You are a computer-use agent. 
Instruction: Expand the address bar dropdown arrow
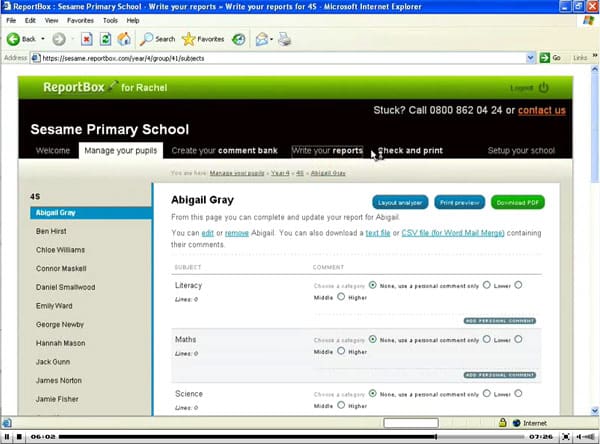click(530, 58)
